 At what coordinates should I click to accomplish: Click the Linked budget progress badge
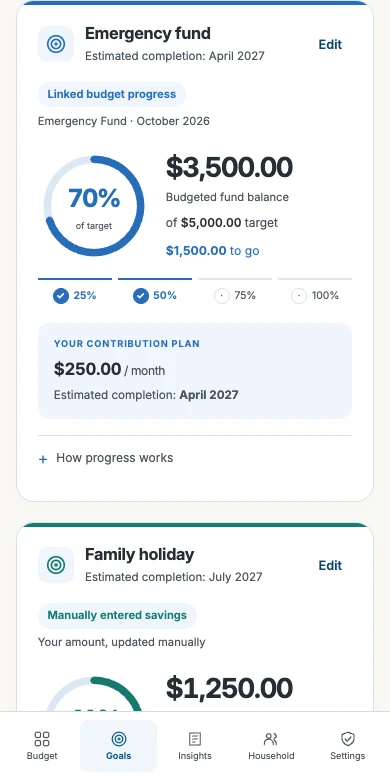point(112,95)
